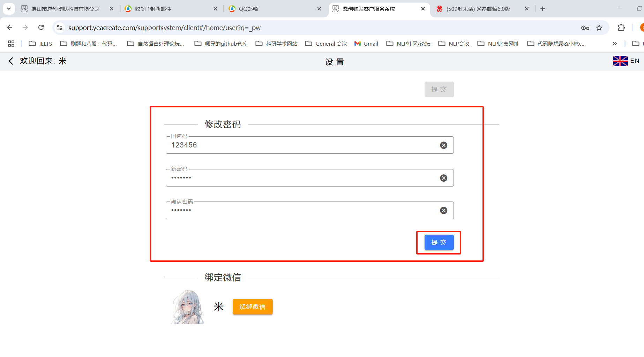The height and width of the screenshot is (357, 644).
Task: Open the saved passwords key icon
Action: (x=585, y=28)
